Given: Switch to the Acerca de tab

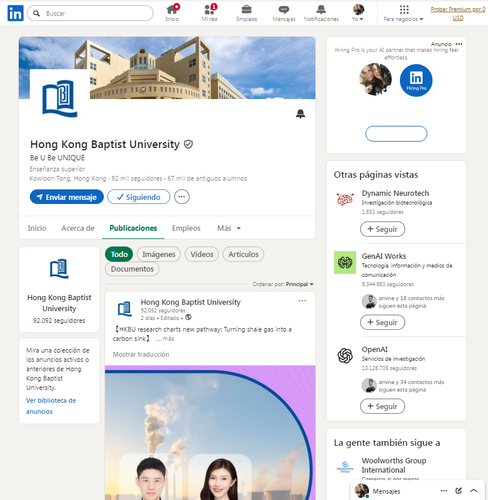Looking at the screenshot, I should click(x=78, y=228).
